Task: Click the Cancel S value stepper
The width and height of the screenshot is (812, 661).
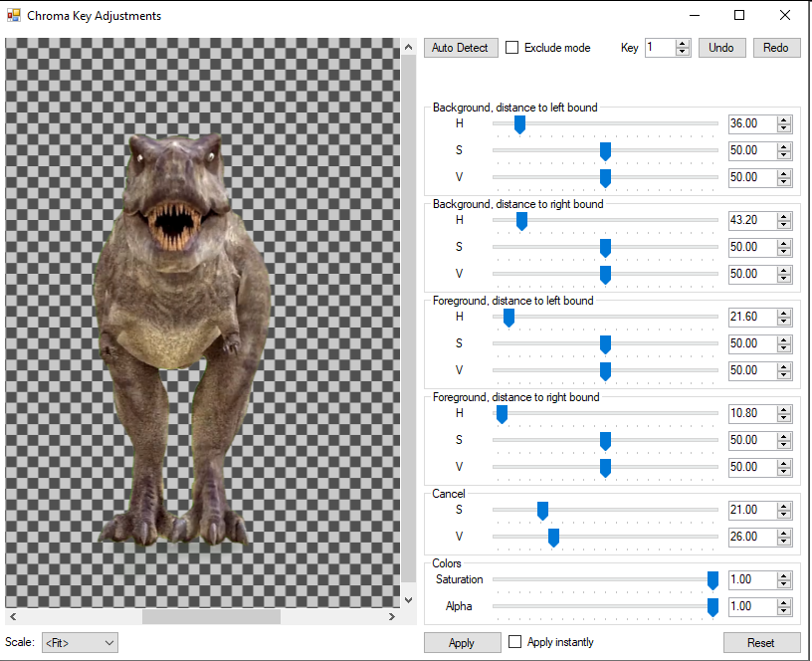Action: pyautogui.click(x=784, y=510)
